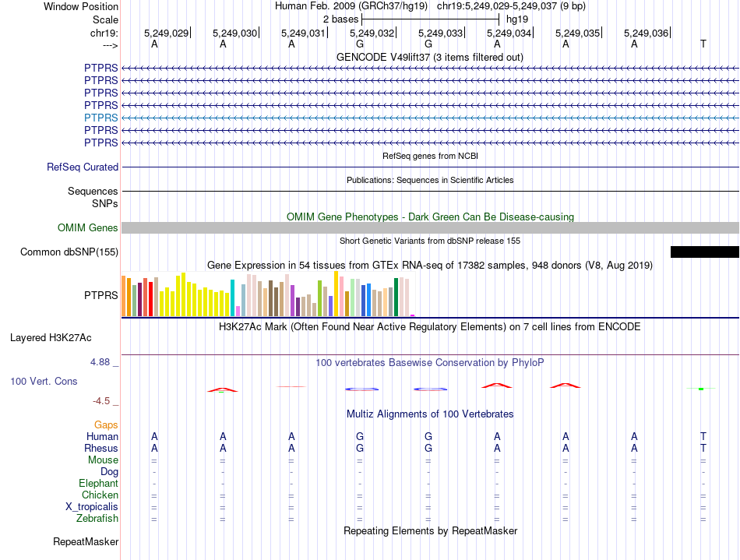Click PTPRS label beside expression bar chart
The image size is (740, 560).
pyautogui.click(x=101, y=295)
